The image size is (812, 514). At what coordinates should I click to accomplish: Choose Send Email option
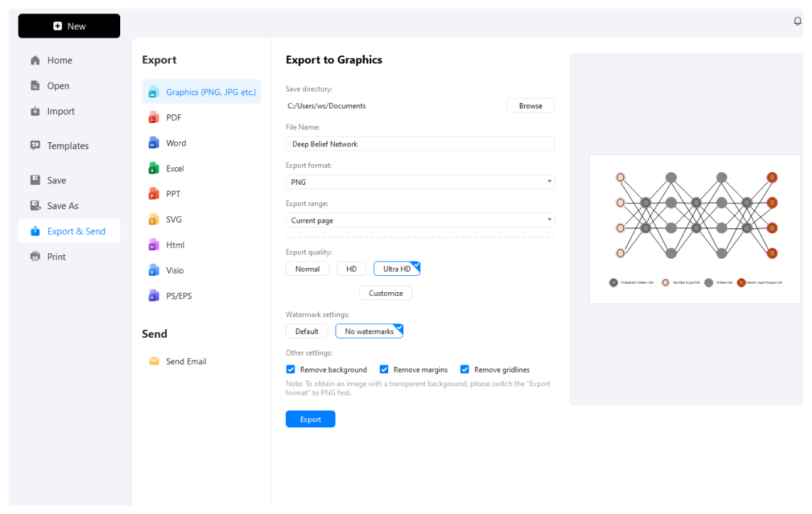[201, 361]
